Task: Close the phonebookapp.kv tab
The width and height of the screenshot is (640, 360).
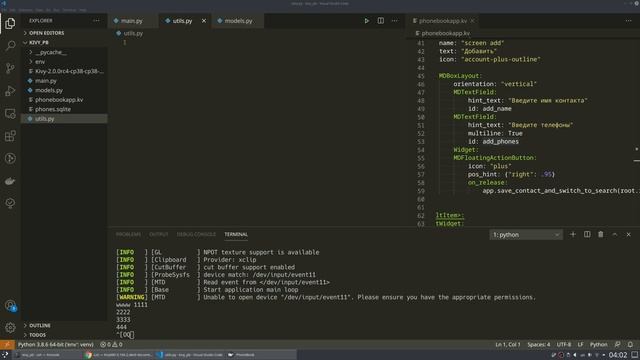Action: coord(473,21)
